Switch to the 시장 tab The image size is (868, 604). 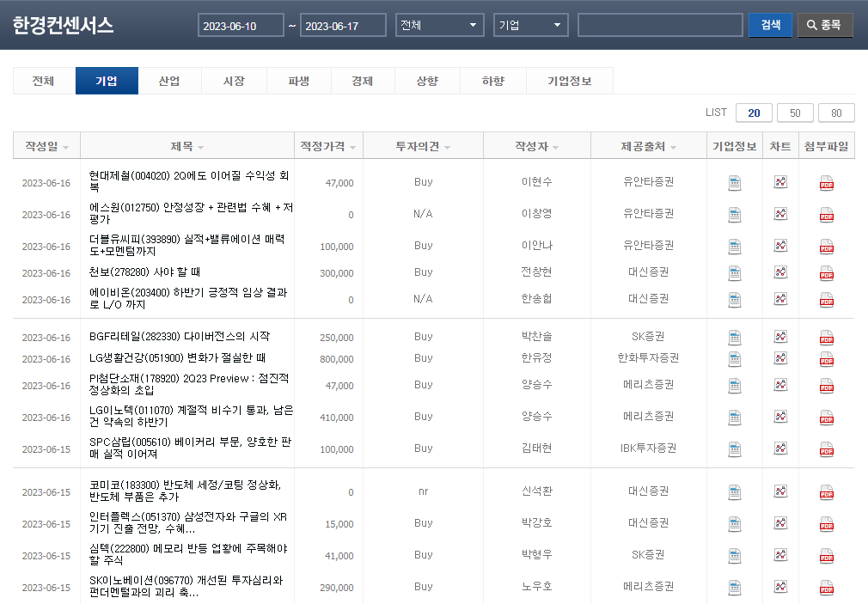pos(234,81)
